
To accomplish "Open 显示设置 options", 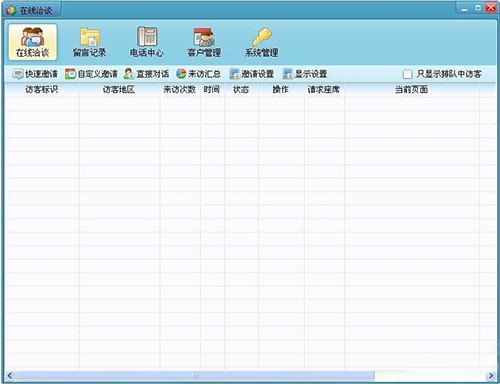I will point(305,74).
